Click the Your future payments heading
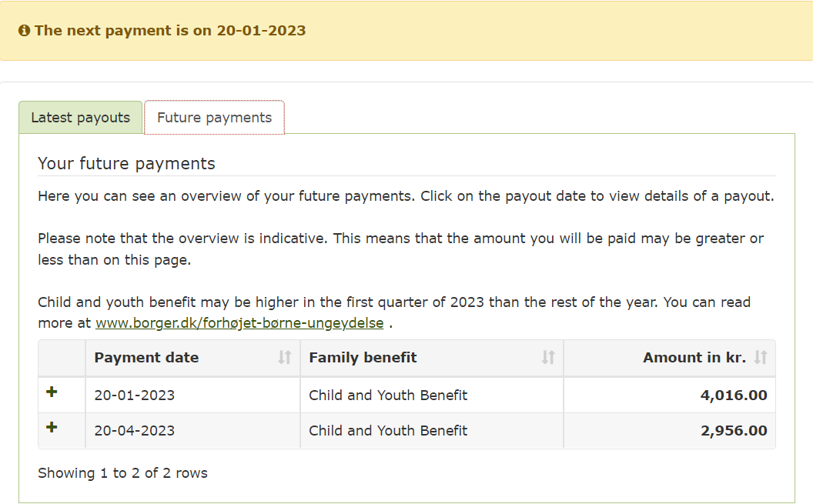This screenshot has height=504, width=813. [x=126, y=164]
